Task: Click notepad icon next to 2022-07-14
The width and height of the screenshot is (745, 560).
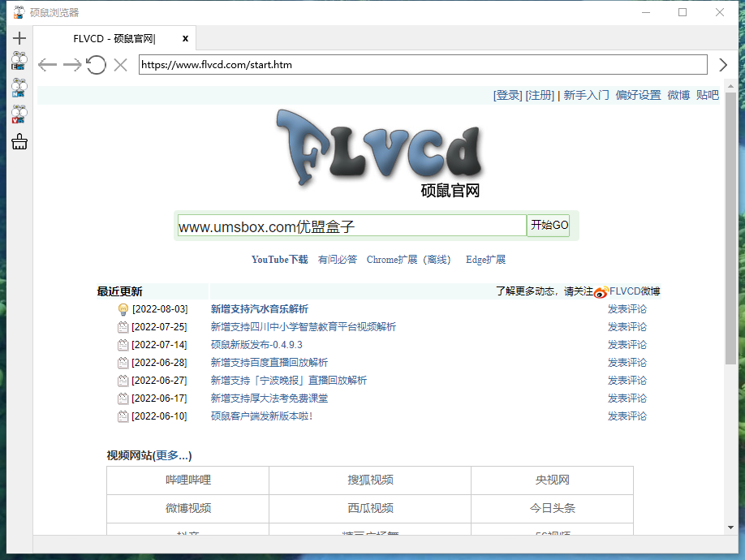Action: point(123,345)
